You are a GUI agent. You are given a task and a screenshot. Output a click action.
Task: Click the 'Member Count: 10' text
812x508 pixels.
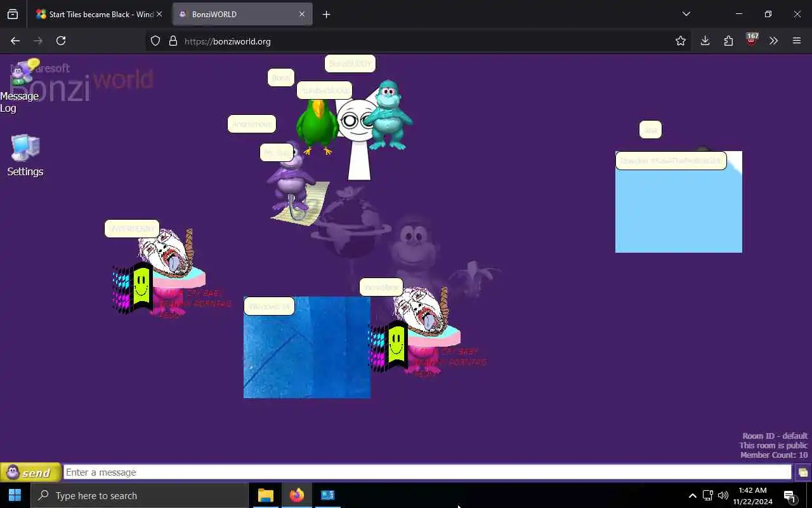(x=774, y=455)
